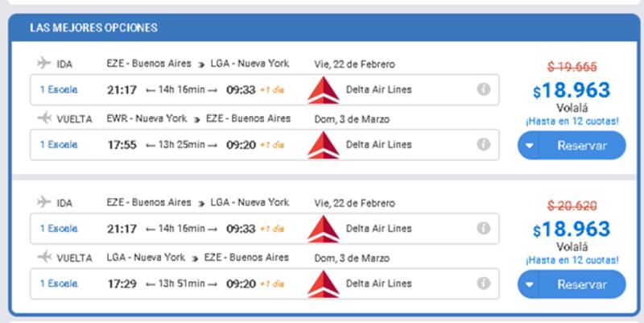Click info icon on second option's return flight
This screenshot has height=323, width=644.
click(483, 284)
